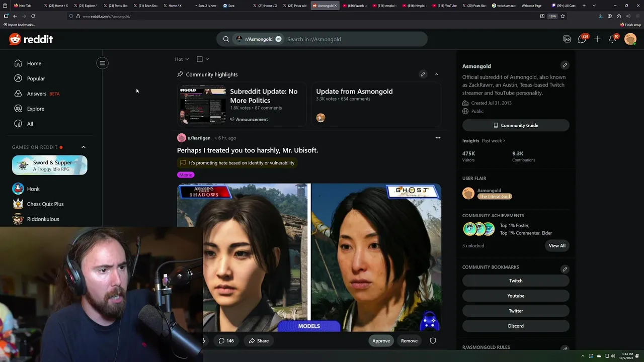This screenshot has height=362, width=644.
Task: Open a new browser tab with plus
Action: pos(584,6)
